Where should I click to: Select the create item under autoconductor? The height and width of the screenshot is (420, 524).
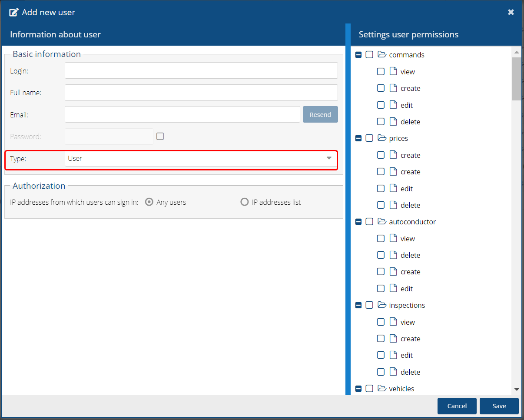410,272
